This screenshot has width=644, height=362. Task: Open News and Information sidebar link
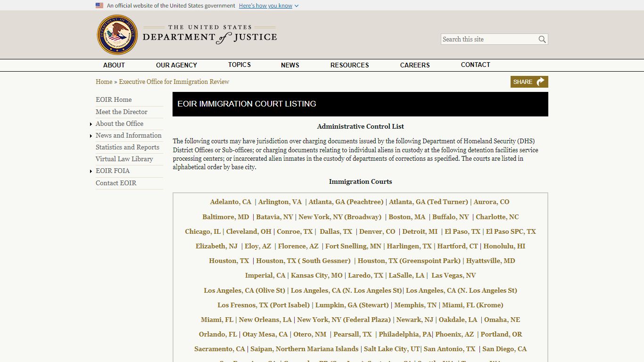click(x=128, y=135)
